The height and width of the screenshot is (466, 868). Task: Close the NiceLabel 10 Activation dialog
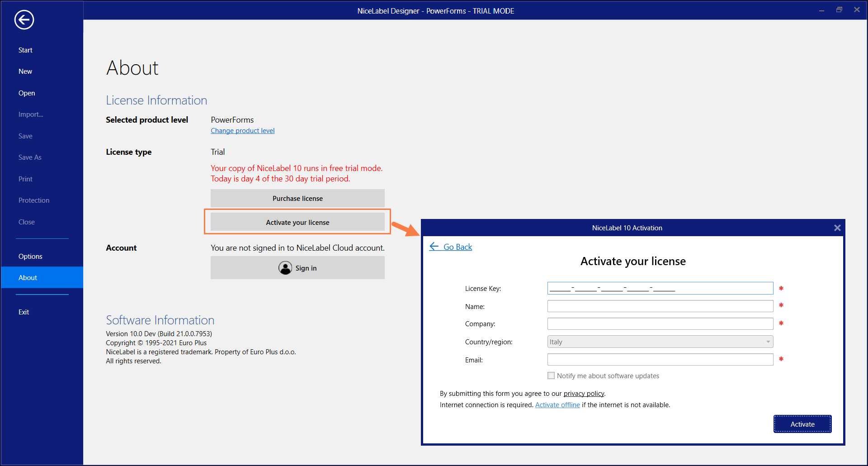coord(837,228)
